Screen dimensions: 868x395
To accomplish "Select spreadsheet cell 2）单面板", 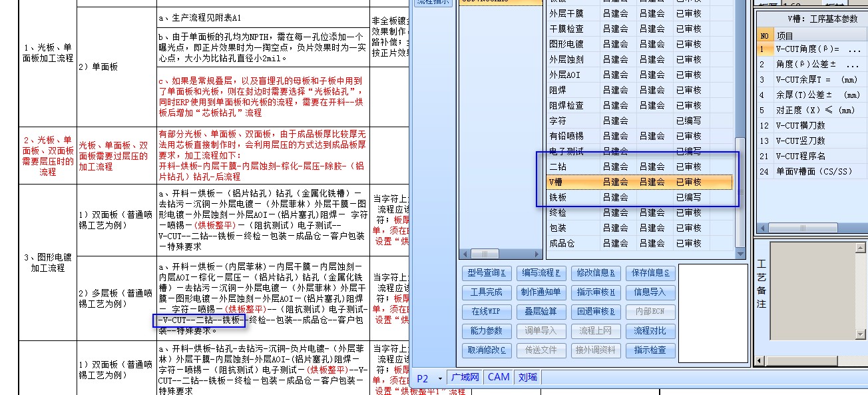I will [x=116, y=67].
